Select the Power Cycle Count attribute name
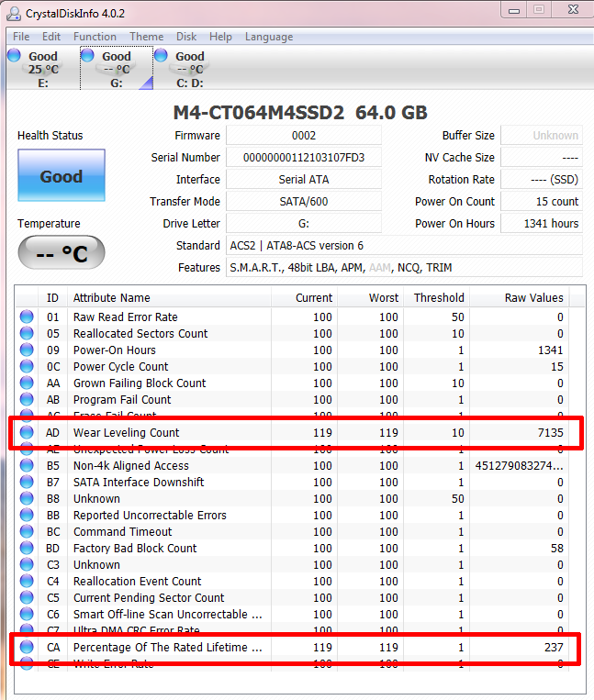This screenshot has height=700, width=594. 121,367
